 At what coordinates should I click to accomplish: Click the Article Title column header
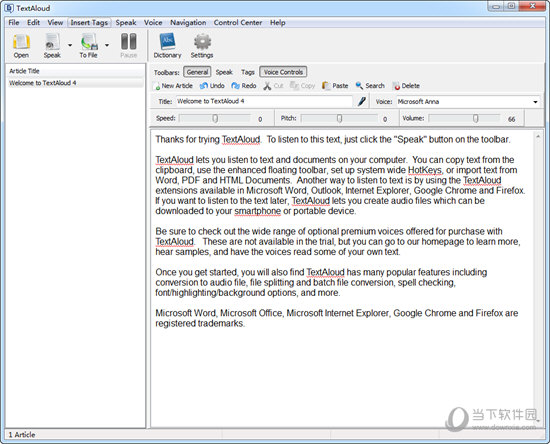[x=75, y=71]
